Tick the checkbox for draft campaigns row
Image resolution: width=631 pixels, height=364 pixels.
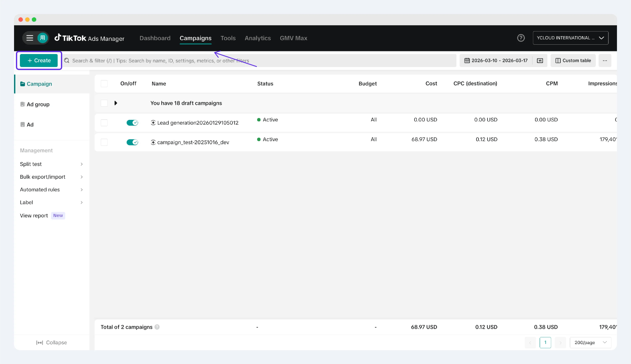104,103
